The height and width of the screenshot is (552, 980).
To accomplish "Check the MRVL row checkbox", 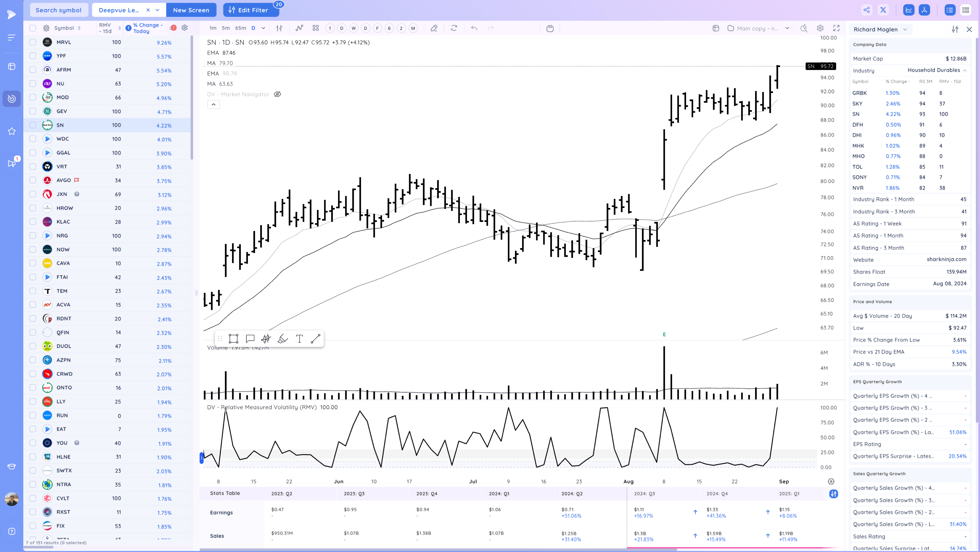I will point(33,42).
